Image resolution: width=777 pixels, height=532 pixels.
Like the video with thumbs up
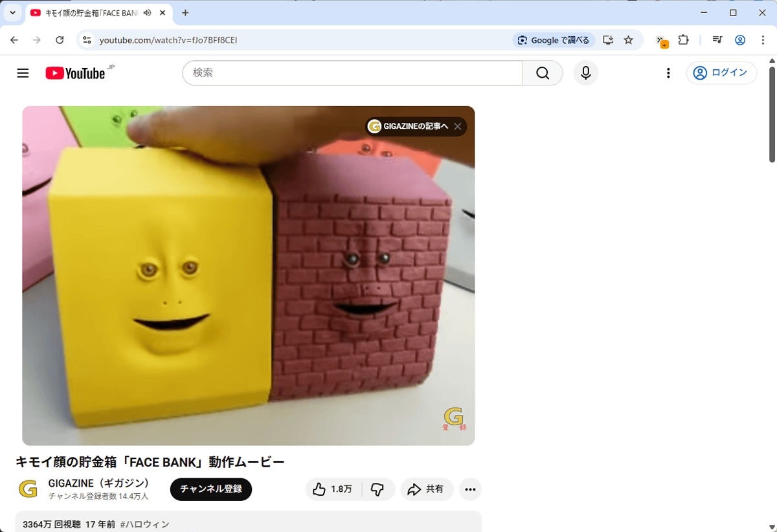(333, 489)
